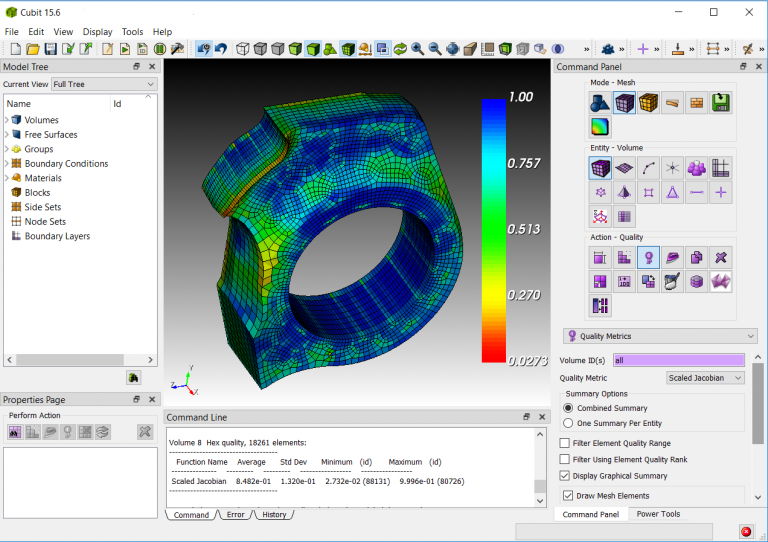
Task: Select the Mesh mode cube icon
Action: [x=624, y=103]
